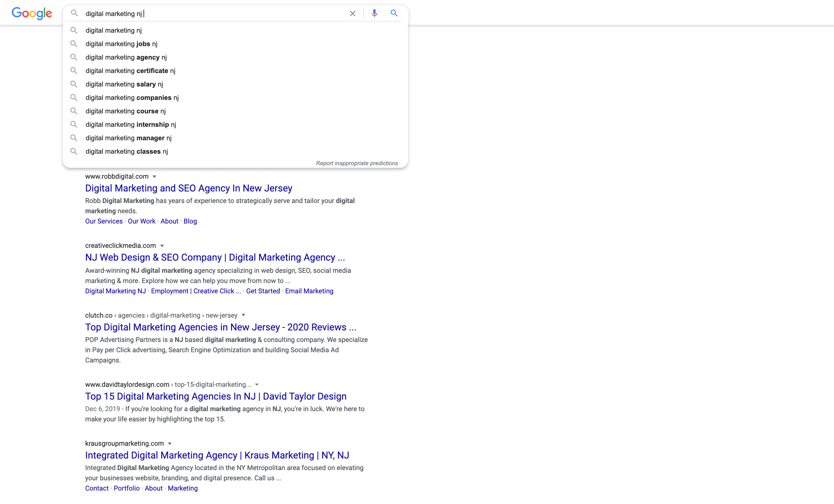
Task: Select suggestion 'digital marketing nj'
Action: pyautogui.click(x=235, y=30)
